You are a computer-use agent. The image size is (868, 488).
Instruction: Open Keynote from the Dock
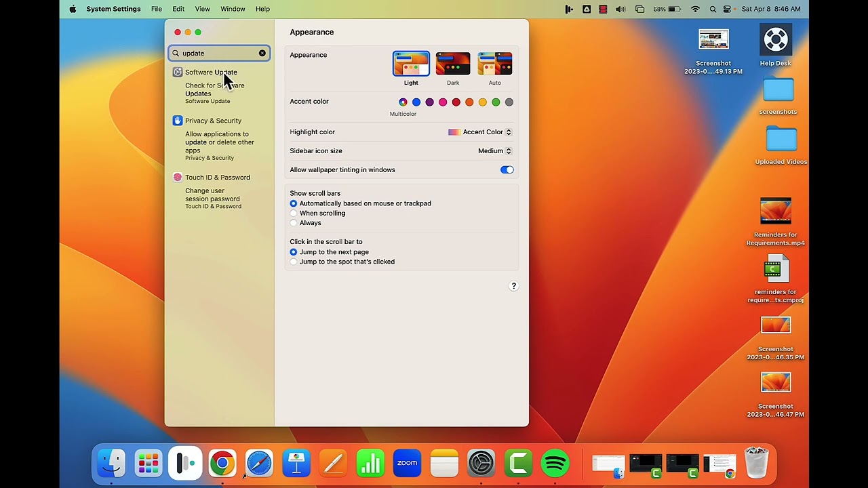[296, 464]
